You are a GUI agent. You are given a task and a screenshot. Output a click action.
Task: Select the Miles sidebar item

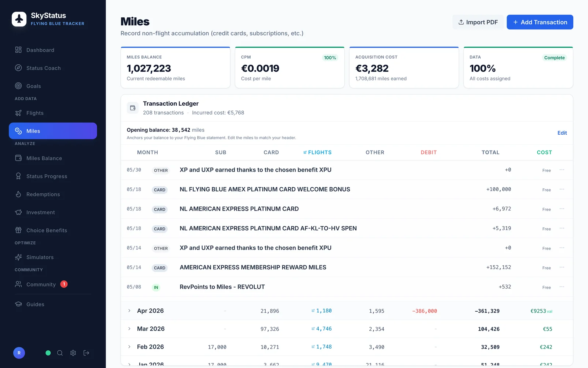[53, 131]
